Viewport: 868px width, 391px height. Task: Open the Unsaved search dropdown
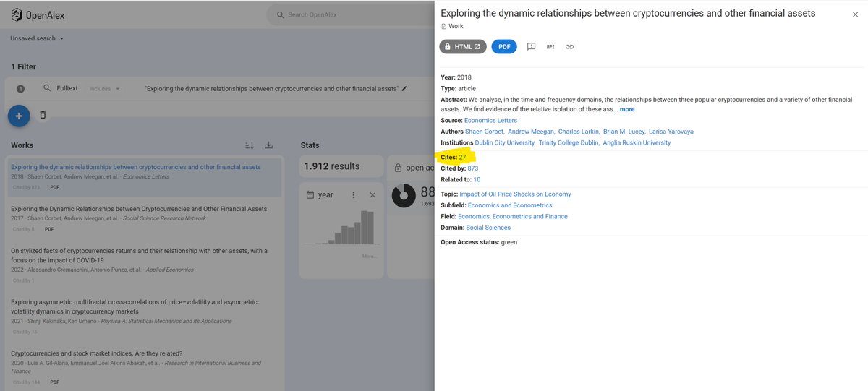(x=38, y=38)
